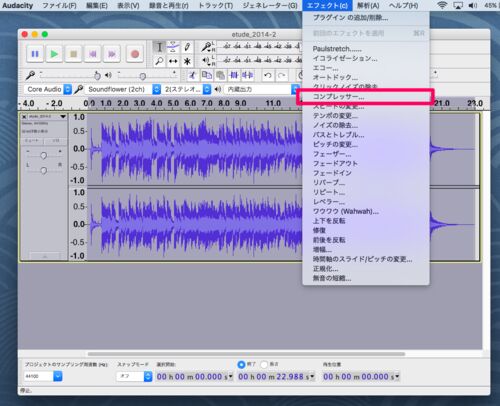The height and width of the screenshot is (406, 500).
Task: Open the Core Audio host dropdown
Action: click(48, 89)
